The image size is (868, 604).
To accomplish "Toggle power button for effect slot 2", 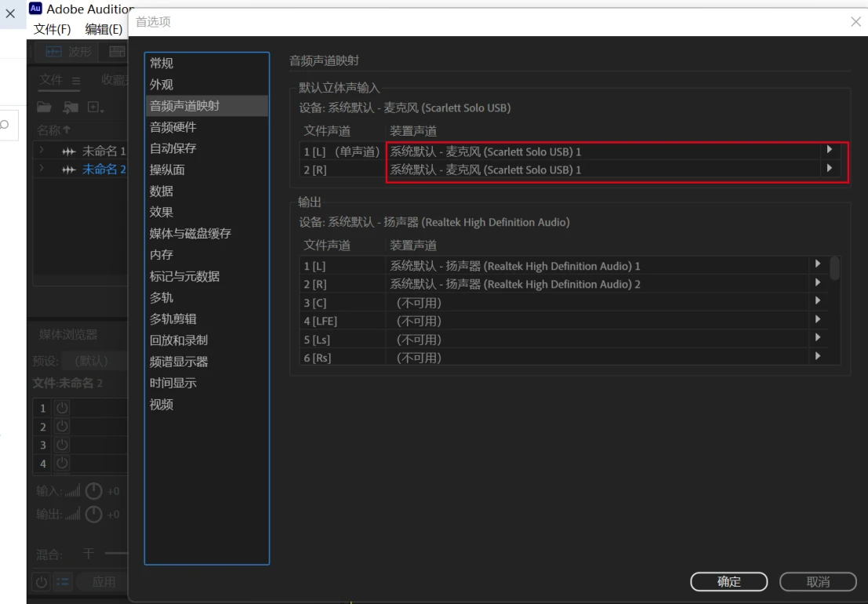I will [62, 426].
